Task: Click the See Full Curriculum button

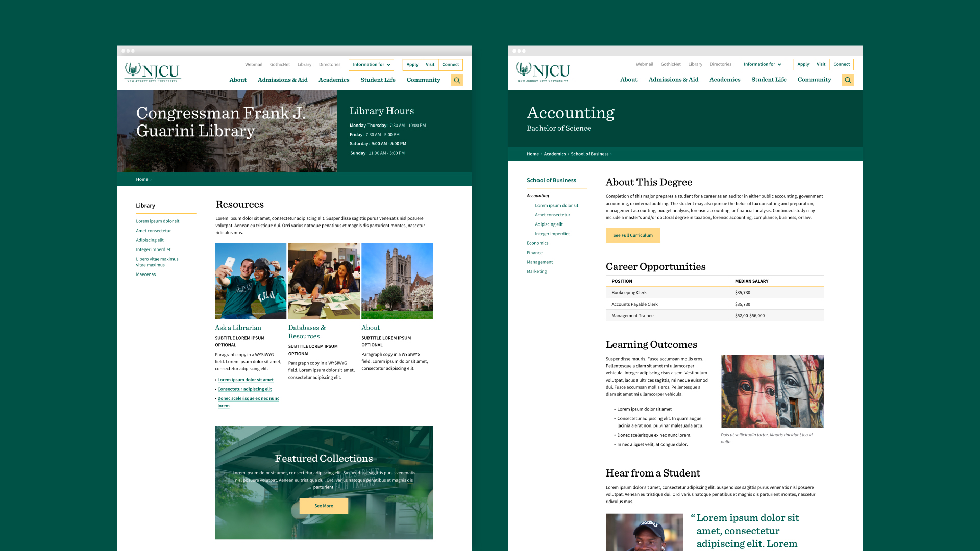Action: point(631,236)
